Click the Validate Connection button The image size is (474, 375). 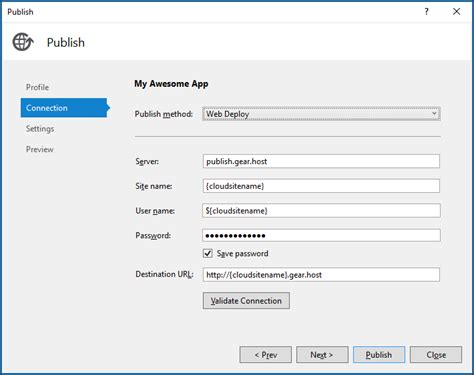coord(246,301)
